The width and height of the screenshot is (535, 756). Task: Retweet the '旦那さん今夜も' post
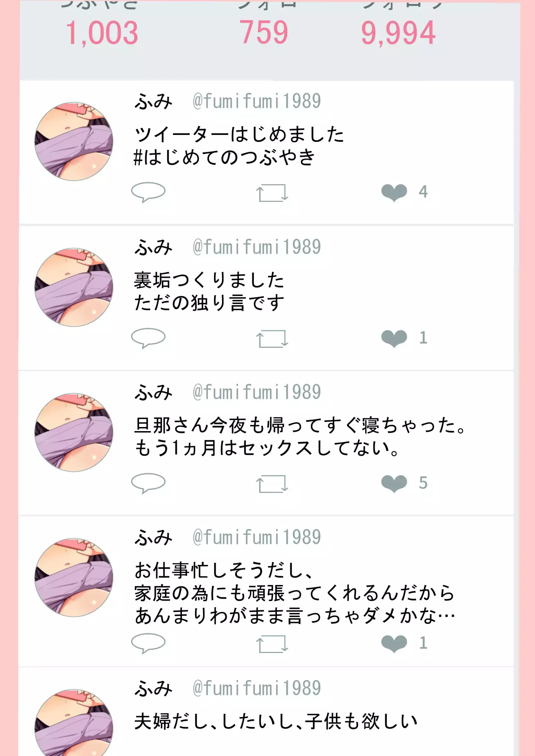click(x=272, y=484)
